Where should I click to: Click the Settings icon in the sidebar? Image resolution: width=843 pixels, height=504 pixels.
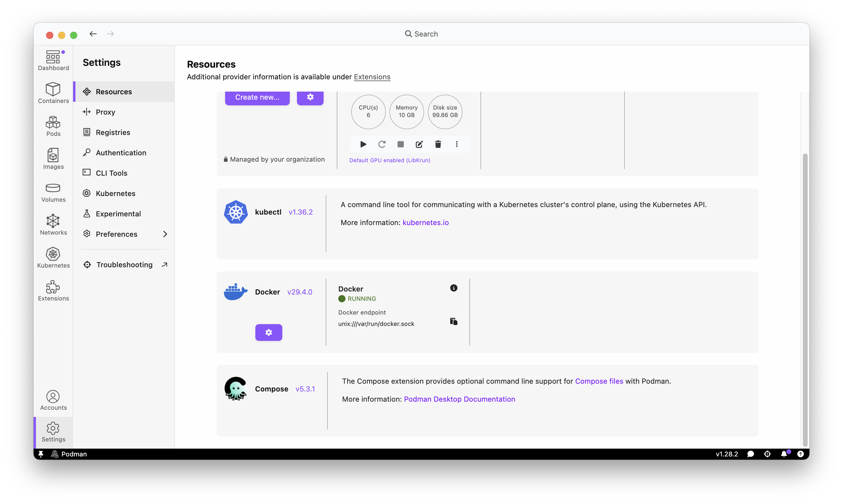53,432
